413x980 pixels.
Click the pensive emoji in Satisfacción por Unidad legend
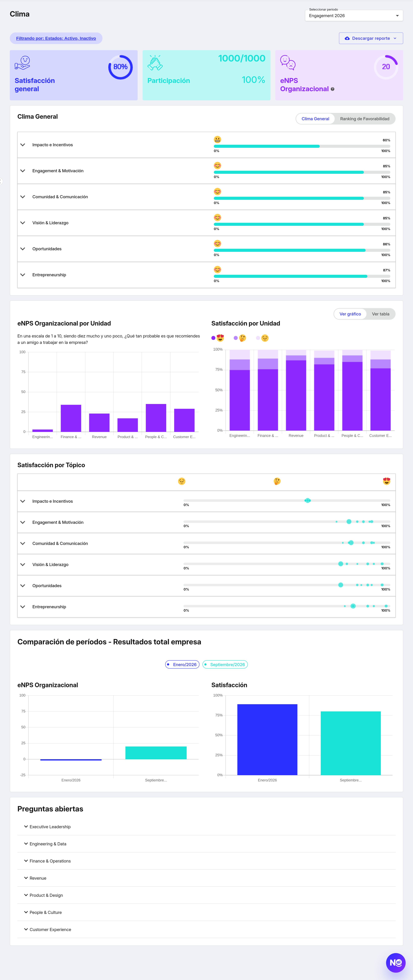pyautogui.click(x=265, y=338)
